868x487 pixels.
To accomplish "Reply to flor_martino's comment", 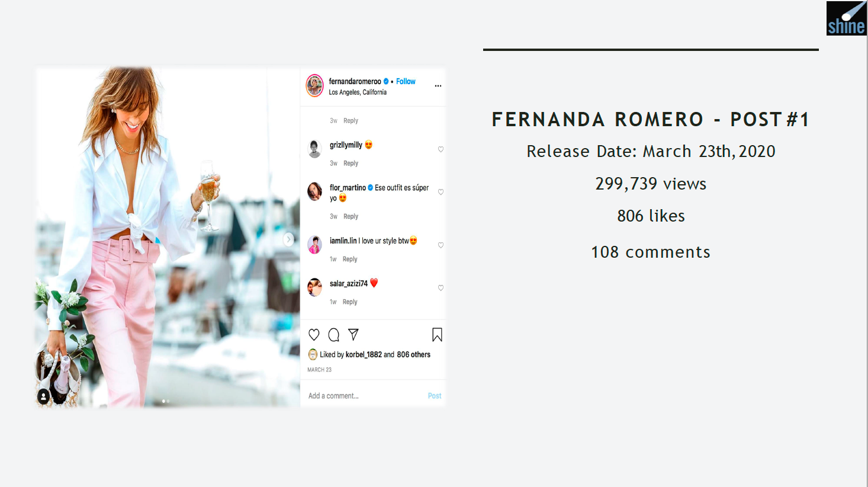I will coord(351,216).
